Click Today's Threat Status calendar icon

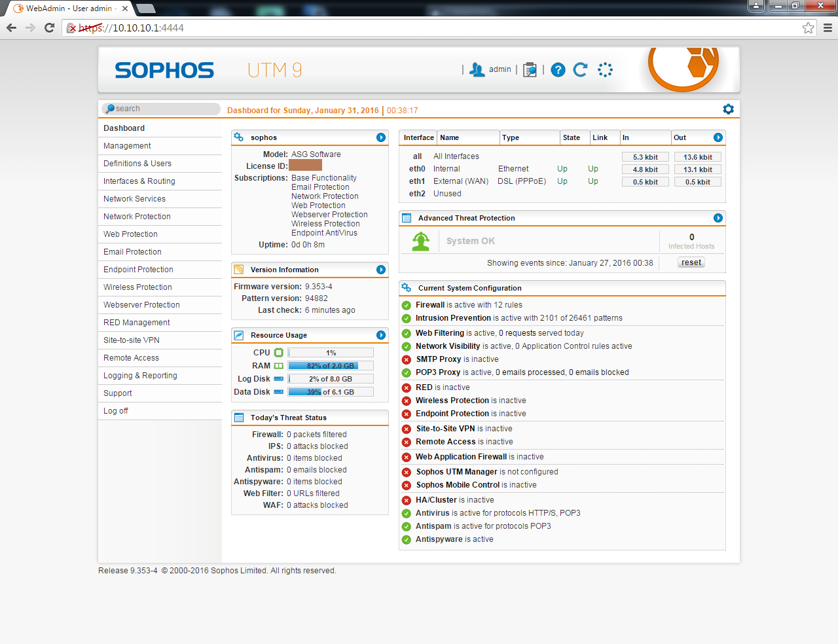pyautogui.click(x=239, y=418)
